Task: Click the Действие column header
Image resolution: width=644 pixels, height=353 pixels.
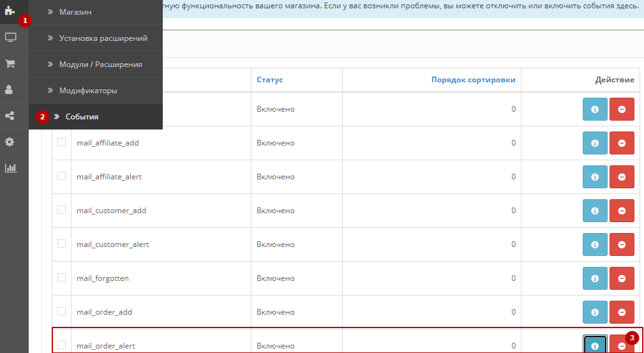Action: [615, 80]
